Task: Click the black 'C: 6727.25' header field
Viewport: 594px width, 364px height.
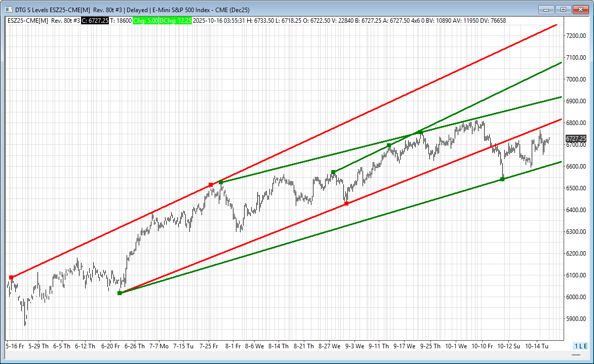Action: (95, 21)
